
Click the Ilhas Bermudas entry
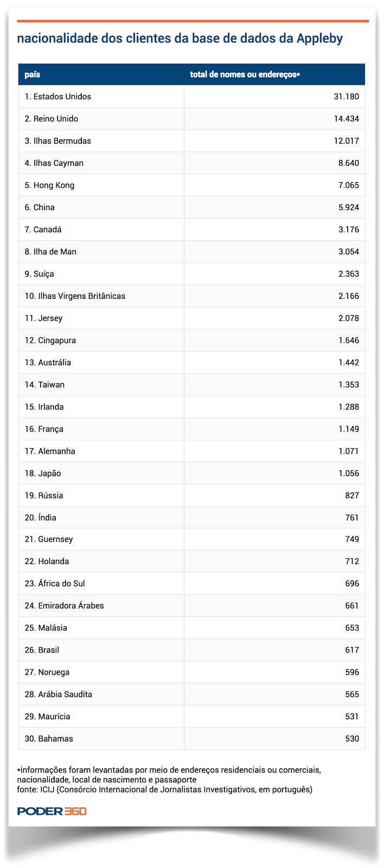tap(58, 141)
